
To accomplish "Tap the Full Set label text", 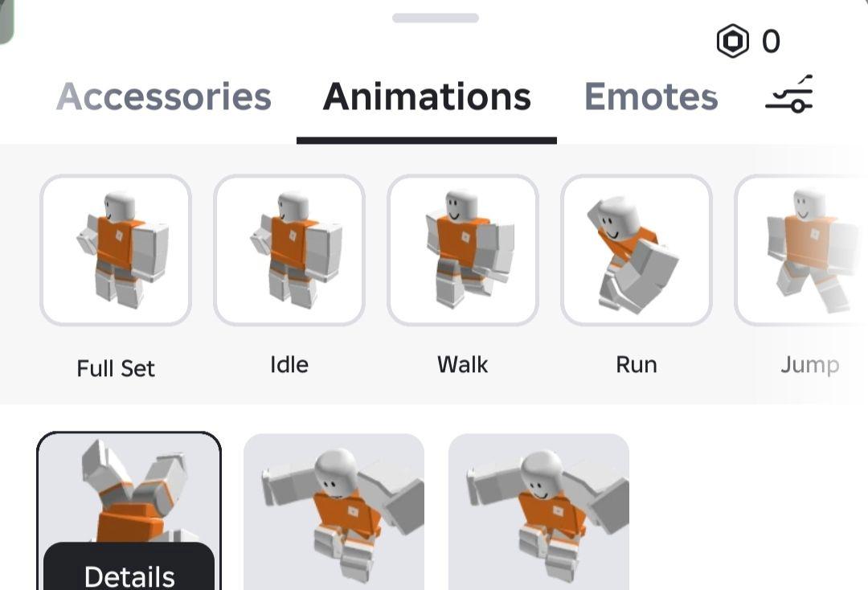I will [x=116, y=368].
